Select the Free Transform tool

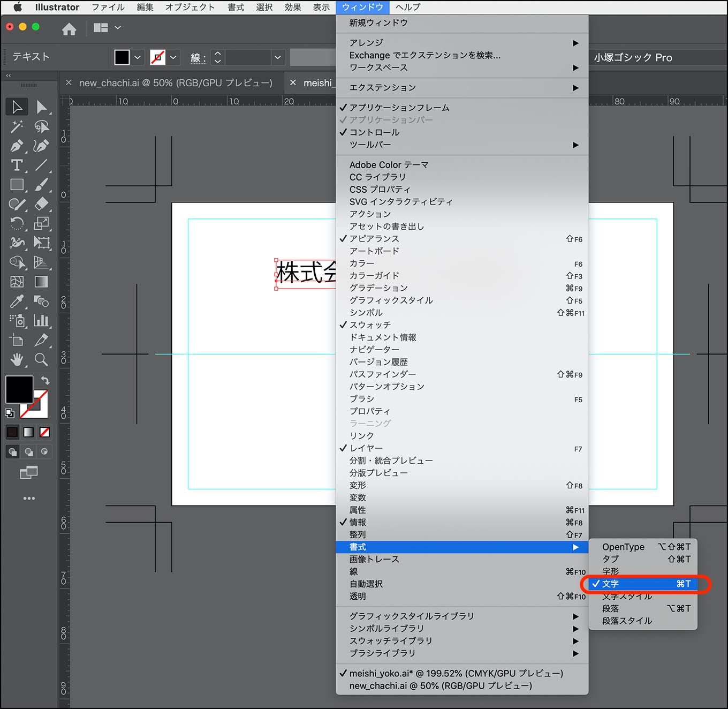(x=42, y=243)
